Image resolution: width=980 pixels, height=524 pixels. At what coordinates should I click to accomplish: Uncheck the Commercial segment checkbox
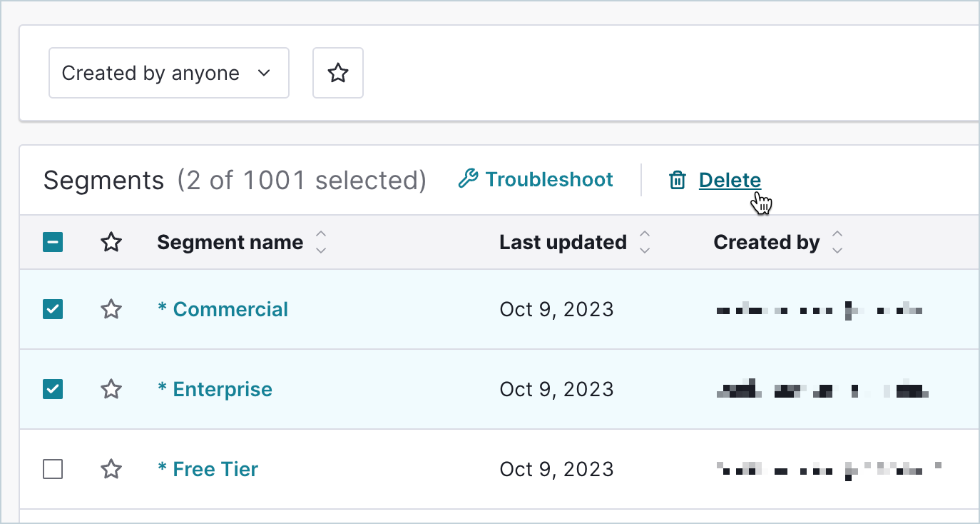(53, 309)
